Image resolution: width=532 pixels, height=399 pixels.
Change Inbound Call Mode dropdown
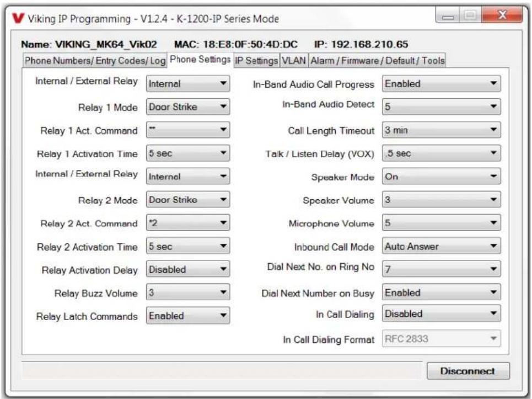(x=442, y=246)
